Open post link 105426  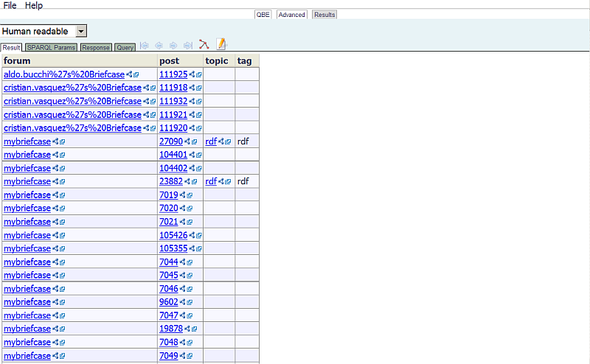(173, 235)
